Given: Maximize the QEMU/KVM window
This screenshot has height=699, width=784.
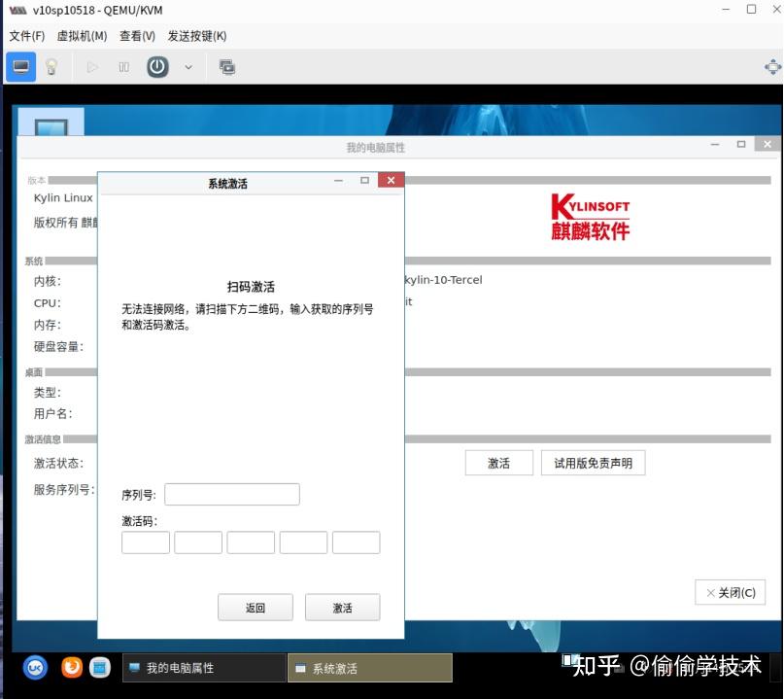Looking at the screenshot, I should pyautogui.click(x=751, y=10).
